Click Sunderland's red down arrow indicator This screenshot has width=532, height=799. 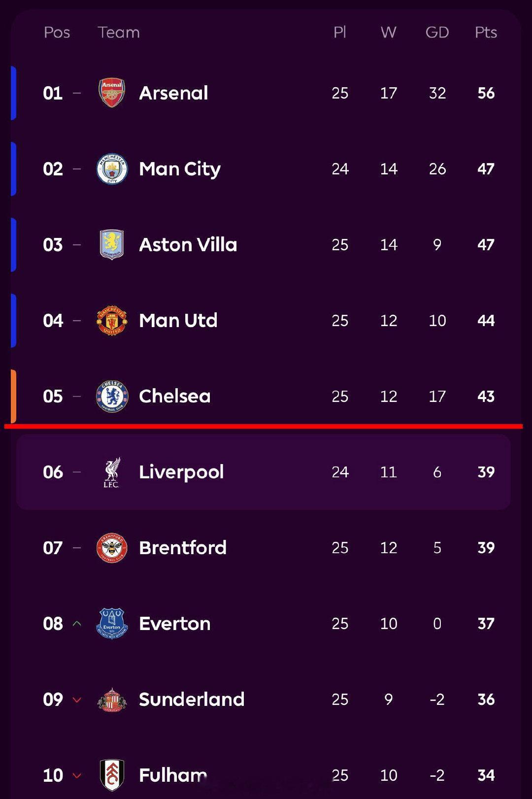pyautogui.click(x=77, y=699)
